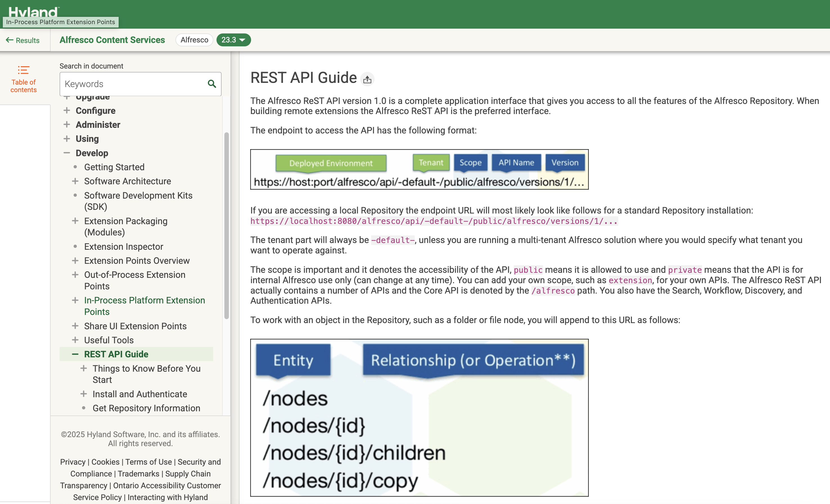Expand Things to Know Before You Start
This screenshot has height=504, width=830.
(x=84, y=368)
